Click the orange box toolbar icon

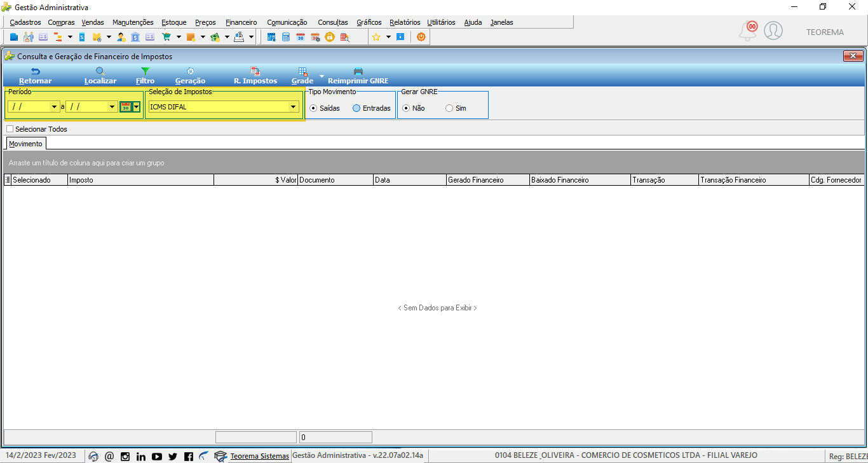point(191,37)
